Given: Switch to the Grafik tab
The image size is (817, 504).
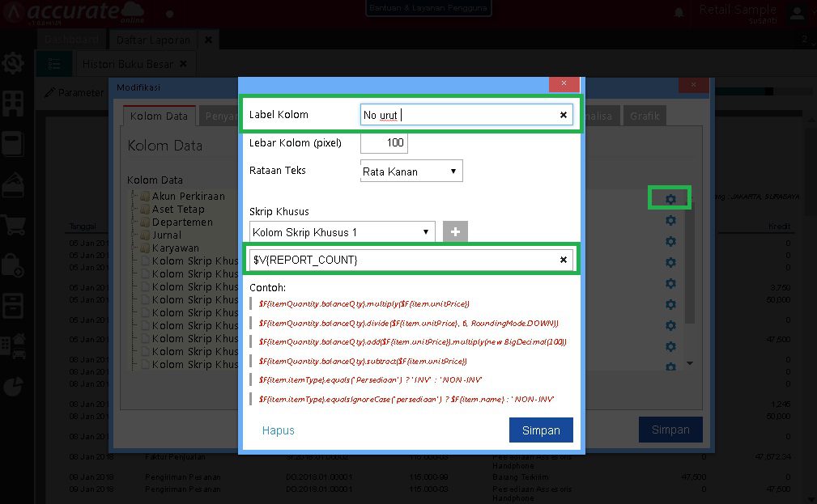Looking at the screenshot, I should click(644, 116).
